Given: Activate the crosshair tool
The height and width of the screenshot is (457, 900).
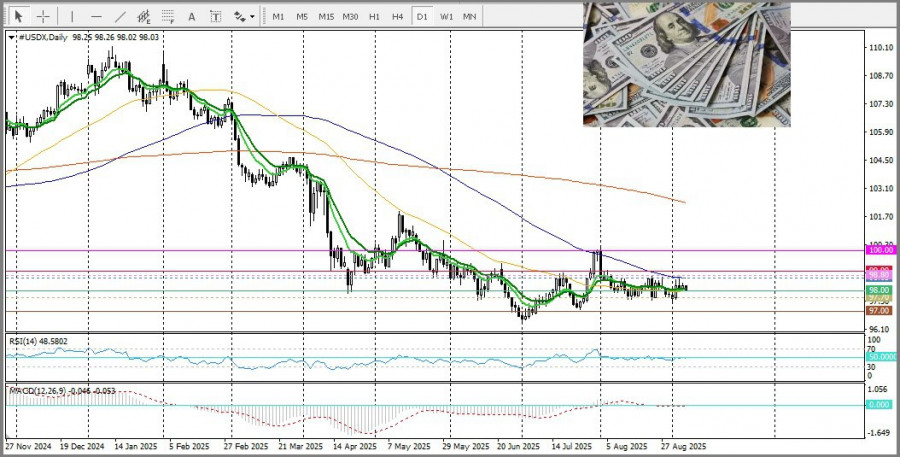Looking at the screenshot, I should pyautogui.click(x=43, y=17).
